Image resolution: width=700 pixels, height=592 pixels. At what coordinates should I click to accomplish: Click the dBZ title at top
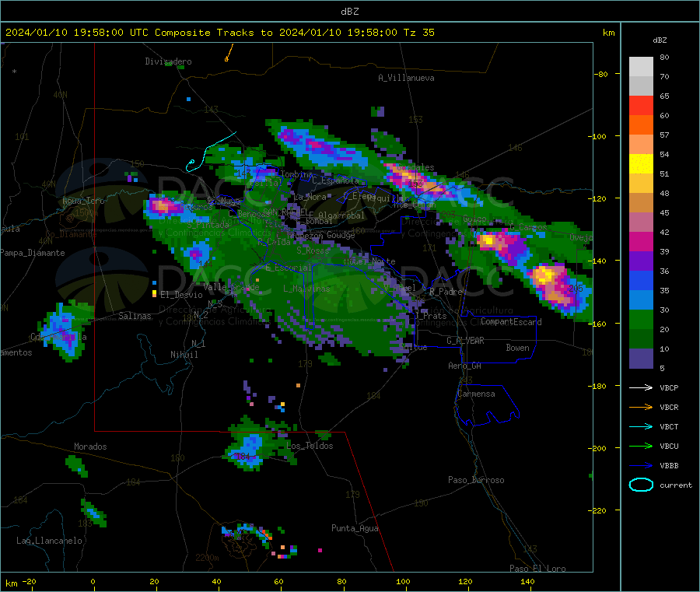pos(349,12)
